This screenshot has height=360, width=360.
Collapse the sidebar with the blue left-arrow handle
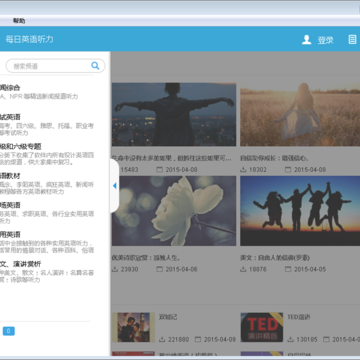(115, 186)
